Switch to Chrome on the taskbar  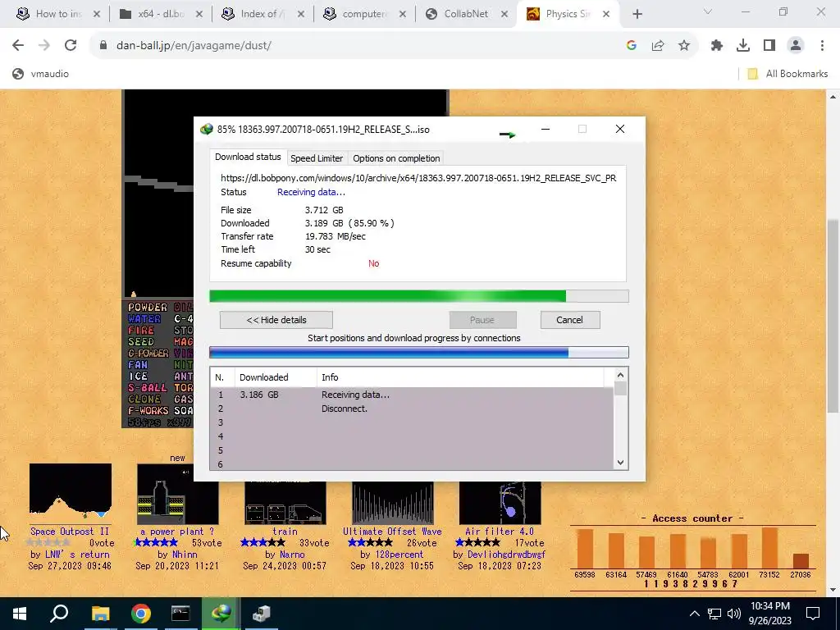[141, 614]
